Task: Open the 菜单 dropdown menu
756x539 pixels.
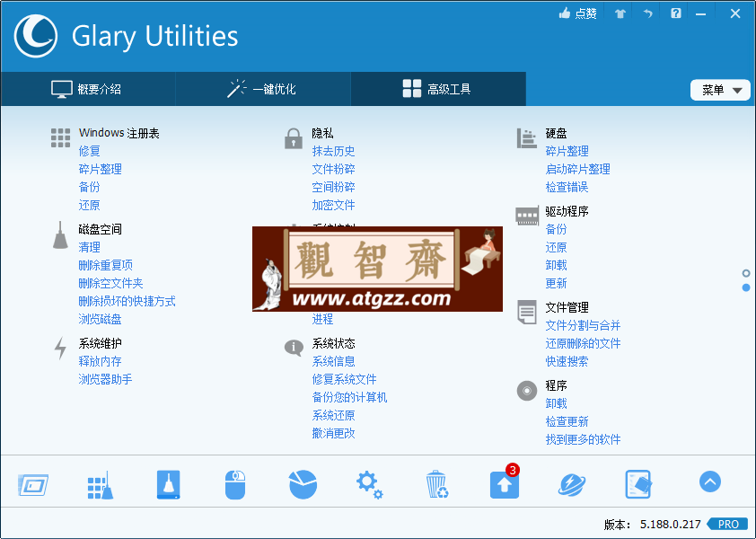Action: point(720,90)
